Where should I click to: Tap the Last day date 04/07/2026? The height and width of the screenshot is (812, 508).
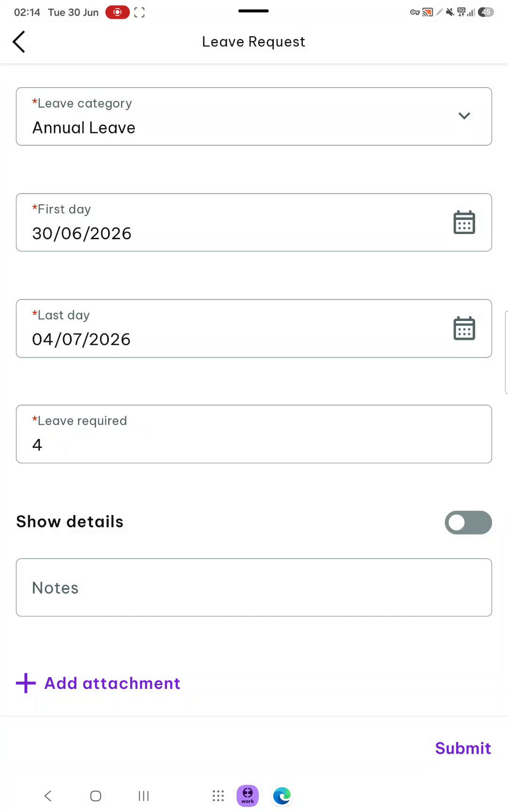[x=81, y=339]
